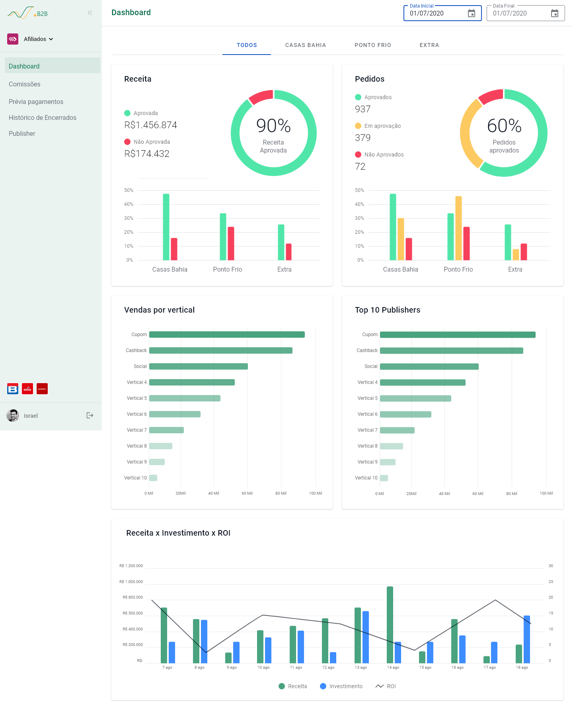Click the red Extra brand logo
Image resolution: width=573 pixels, height=728 pixels.
coord(27,389)
